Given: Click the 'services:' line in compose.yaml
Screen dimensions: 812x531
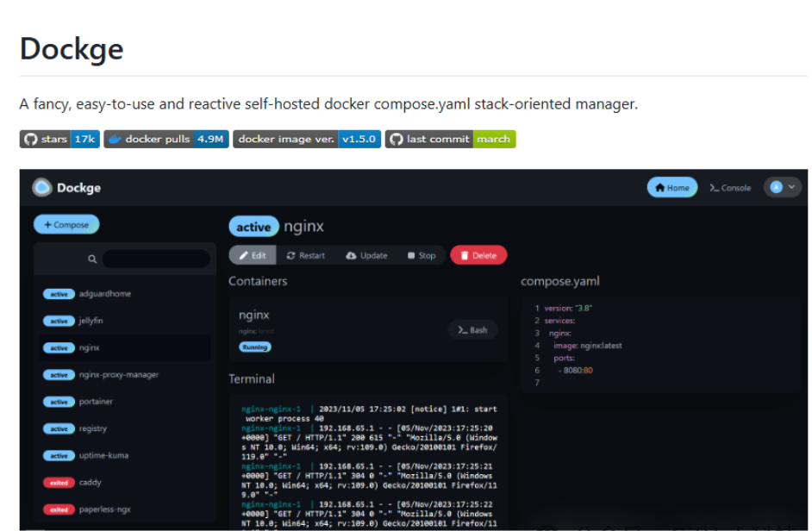Looking at the screenshot, I should tap(559, 321).
